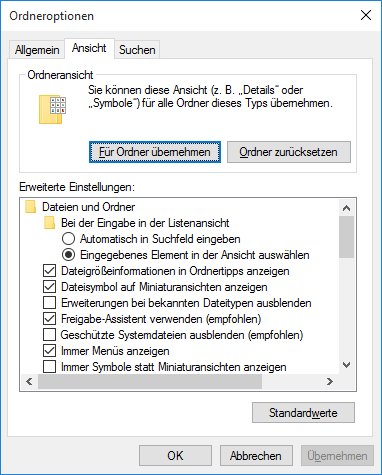This screenshot has height=475, width=382.
Task: Select the Dateien und Ordner tree item
Action: (89, 207)
